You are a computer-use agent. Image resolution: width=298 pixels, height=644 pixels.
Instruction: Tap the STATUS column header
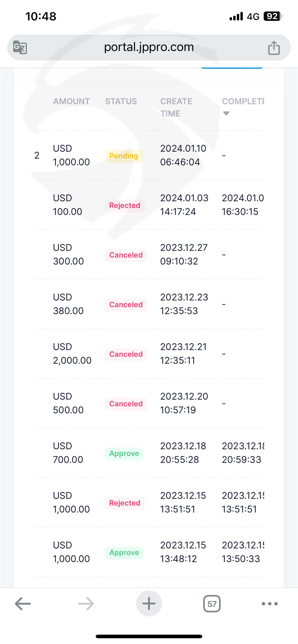(121, 101)
